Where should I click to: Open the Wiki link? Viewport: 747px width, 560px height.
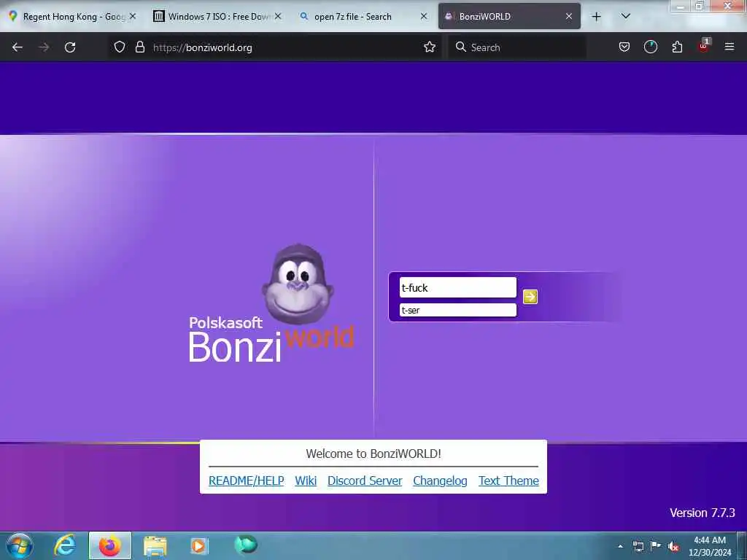[x=306, y=481]
